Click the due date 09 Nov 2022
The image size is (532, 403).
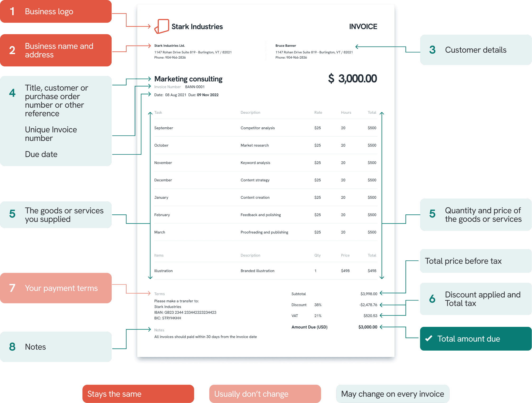208,95
